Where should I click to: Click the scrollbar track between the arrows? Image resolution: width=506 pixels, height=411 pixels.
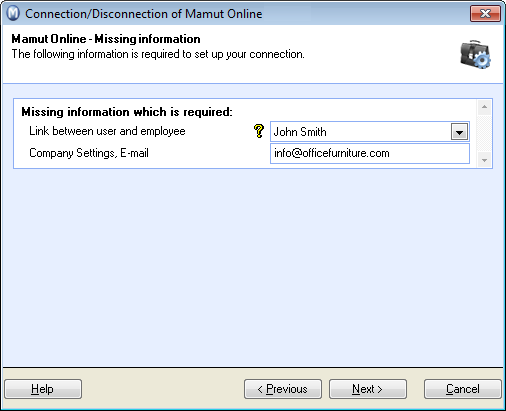484,134
